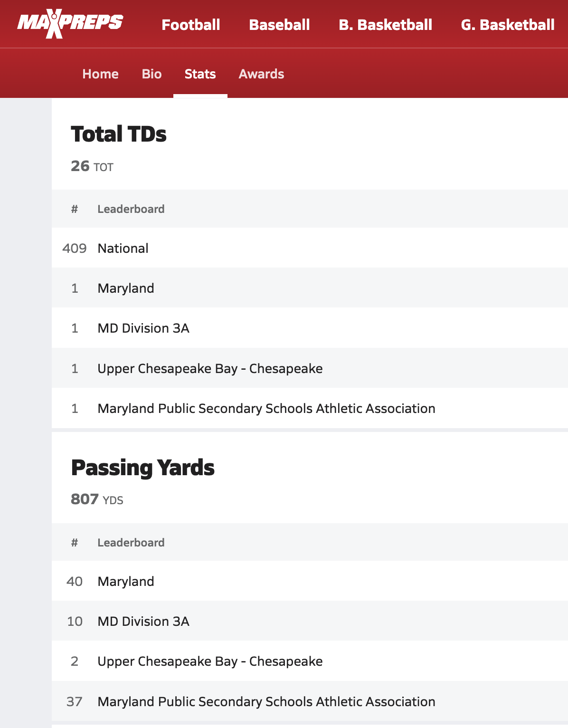Screen dimensions: 568x728
Task: Switch to the Awards tab
Action: point(261,74)
